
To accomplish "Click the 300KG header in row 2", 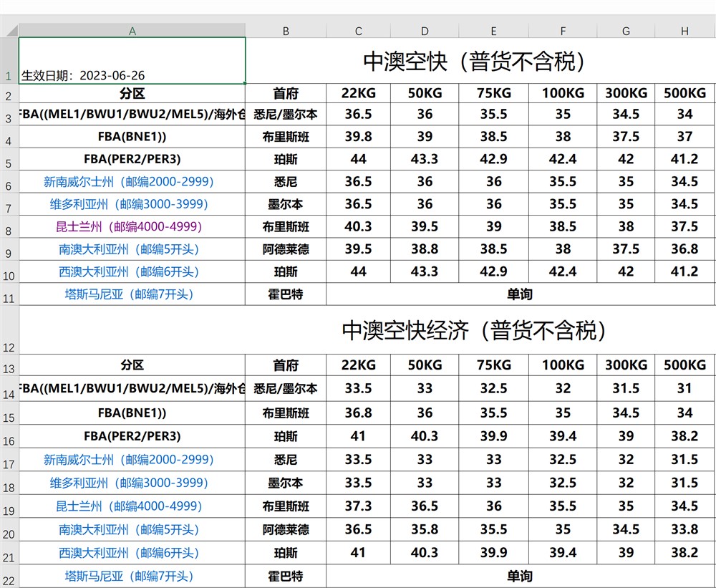I will pos(626,93).
